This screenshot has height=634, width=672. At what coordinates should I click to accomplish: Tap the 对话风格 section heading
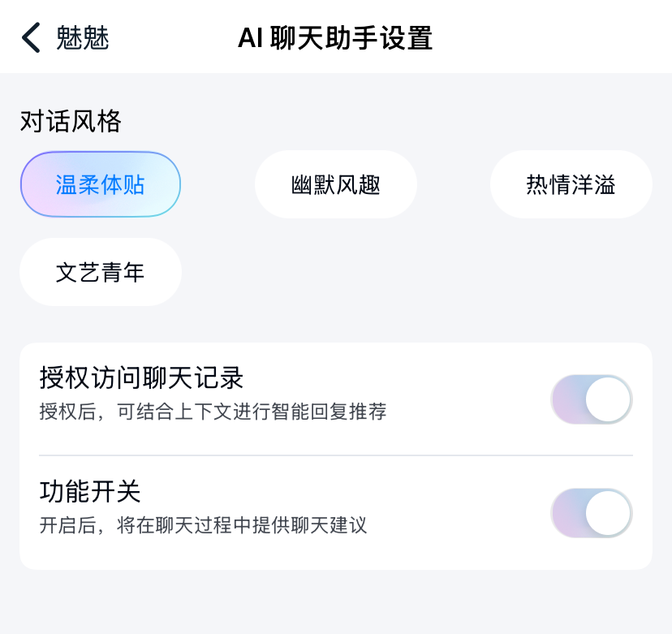pyautogui.click(x=71, y=122)
